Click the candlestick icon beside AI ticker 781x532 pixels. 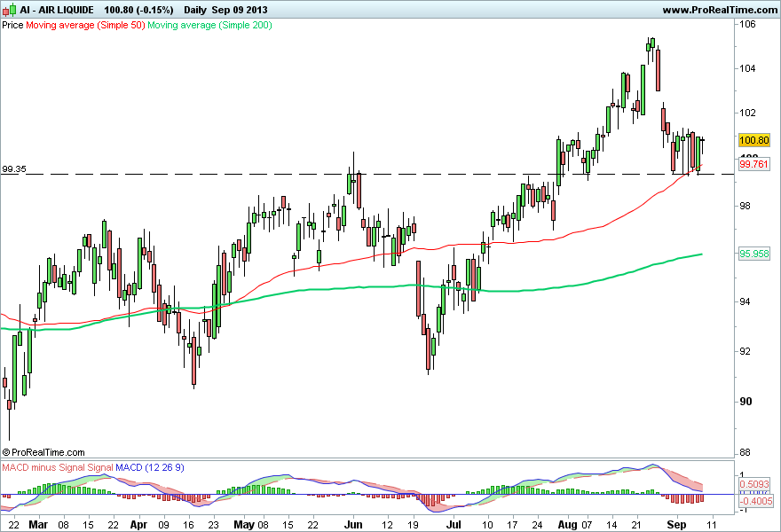point(9,10)
